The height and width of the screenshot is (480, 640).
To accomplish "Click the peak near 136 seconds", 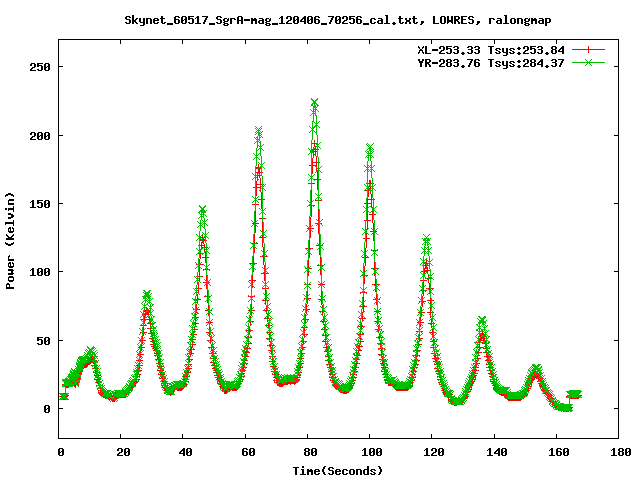I will click(x=482, y=320).
